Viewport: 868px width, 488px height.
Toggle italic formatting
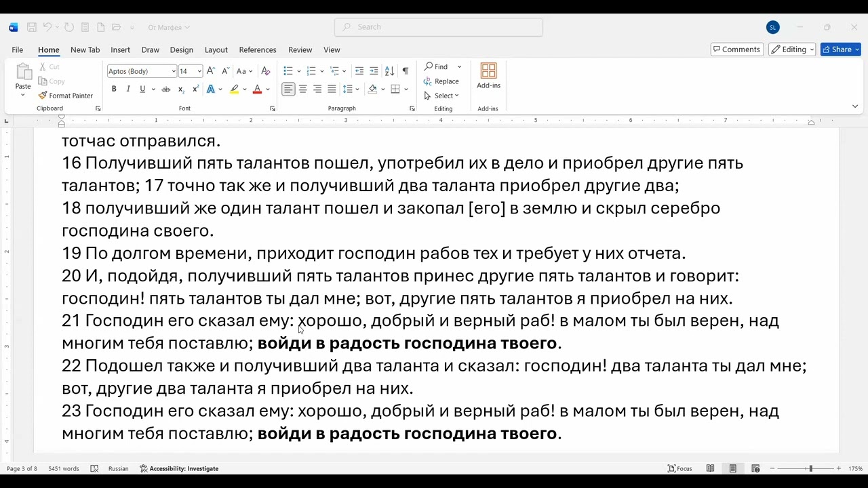128,89
